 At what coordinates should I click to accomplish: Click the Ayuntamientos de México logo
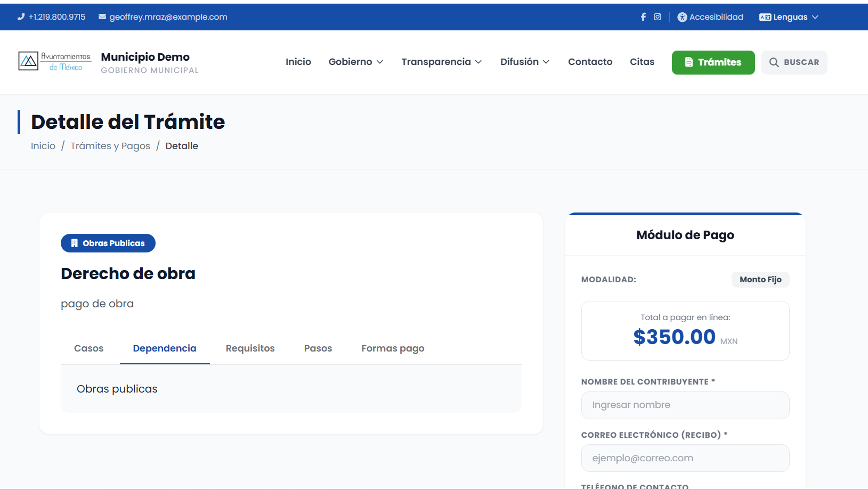54,62
